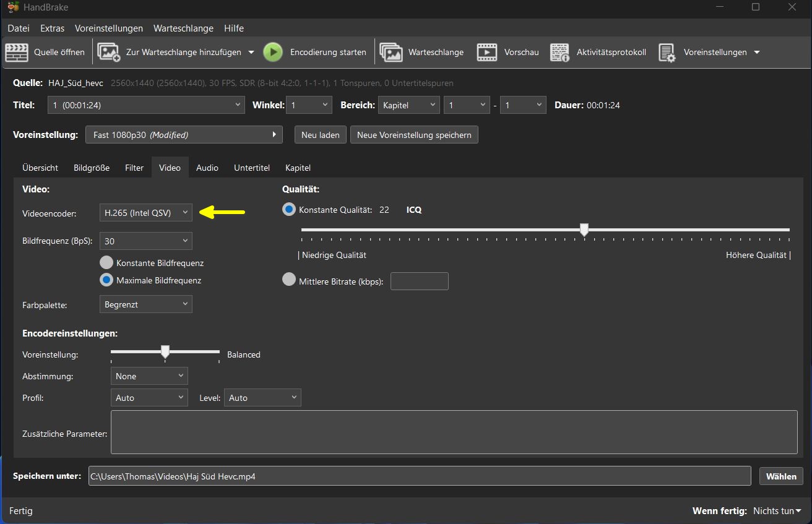Screen dimensions: 812x524
Task: Open the Videoencoder H.265 (Intel QSV) dropdown
Action: coord(146,212)
